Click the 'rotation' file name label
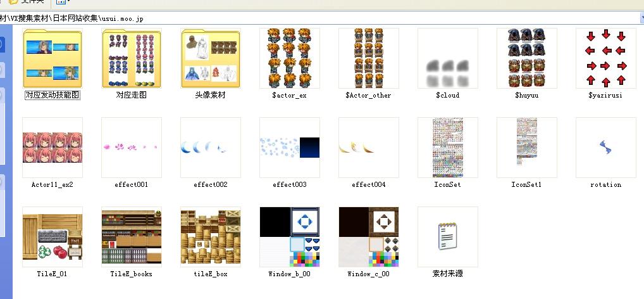644x299 pixels. point(606,185)
